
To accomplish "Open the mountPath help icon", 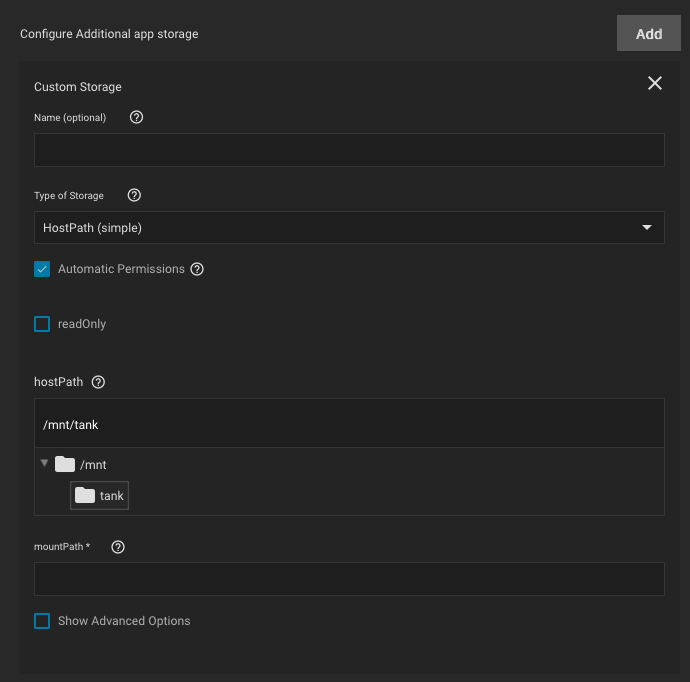I will (x=118, y=547).
